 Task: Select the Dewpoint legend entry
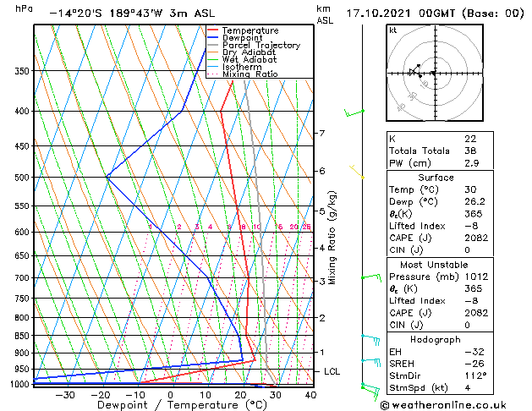click(x=242, y=38)
